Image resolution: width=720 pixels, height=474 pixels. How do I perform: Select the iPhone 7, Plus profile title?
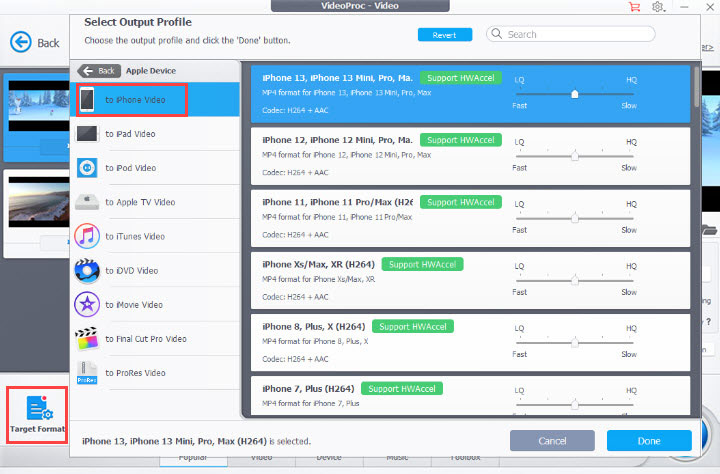click(x=308, y=389)
